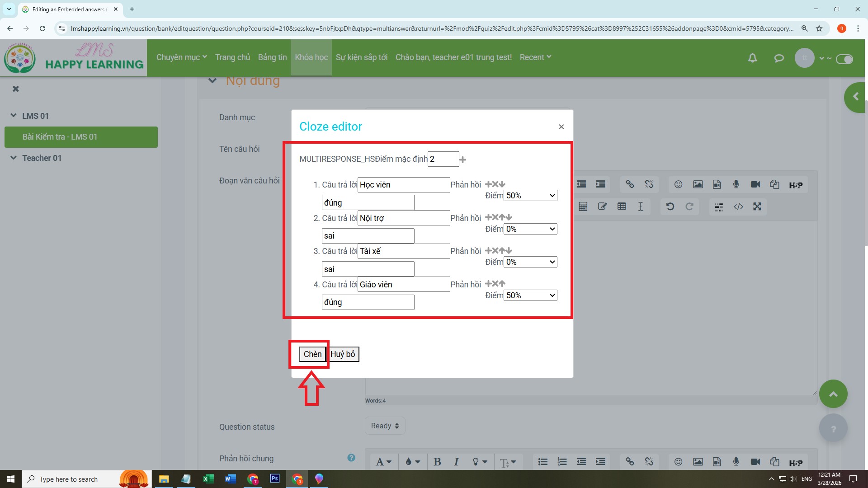
Task: Click the insert link icon in the editor toolbar
Action: (x=629, y=184)
